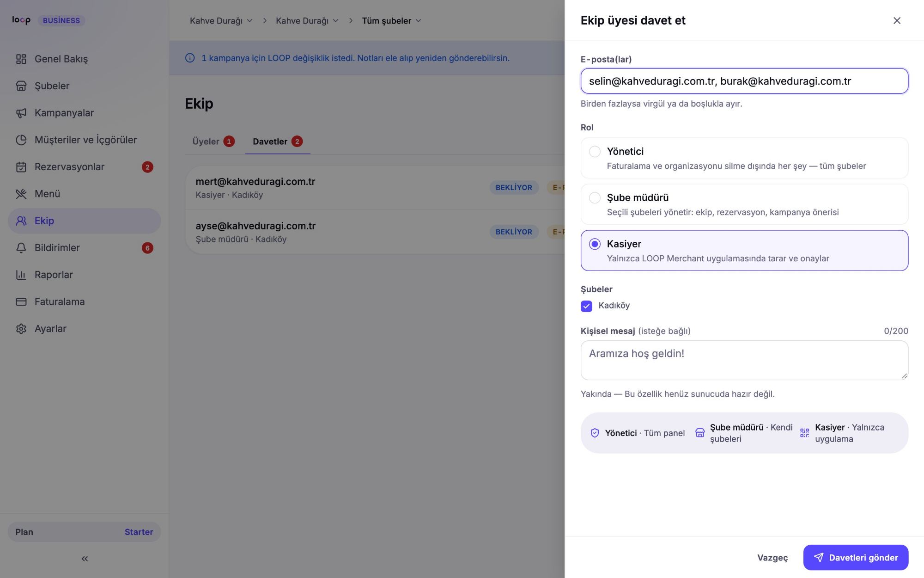Open Genel Bakış dashboard icon
Viewport: 924px width, 578px height.
pos(21,59)
